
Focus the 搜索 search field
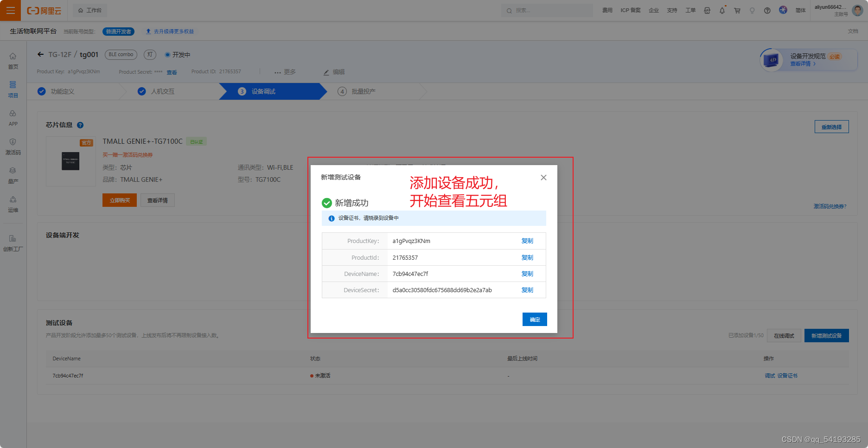click(x=547, y=10)
